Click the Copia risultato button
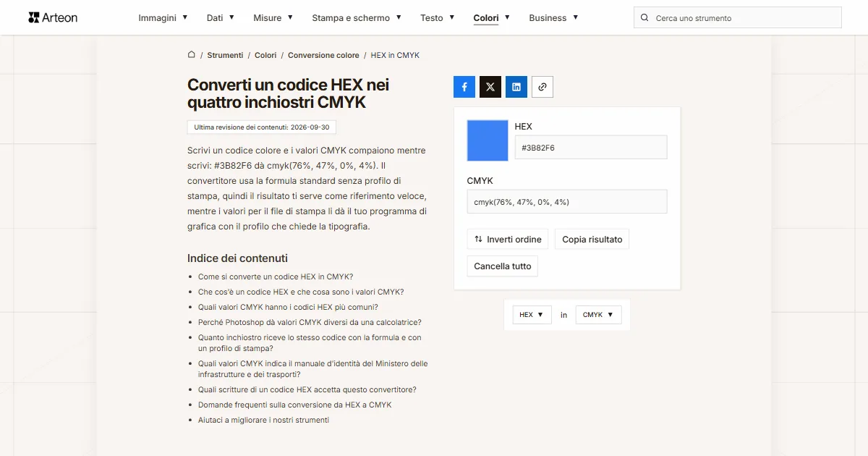The width and height of the screenshot is (868, 456). click(x=592, y=240)
